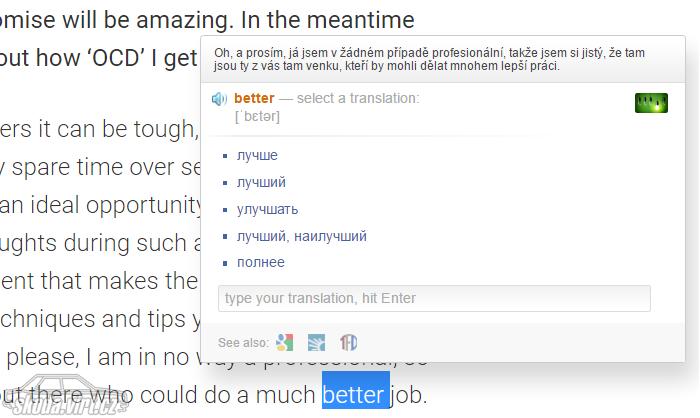Click the phonetic transcription of better

(257, 117)
